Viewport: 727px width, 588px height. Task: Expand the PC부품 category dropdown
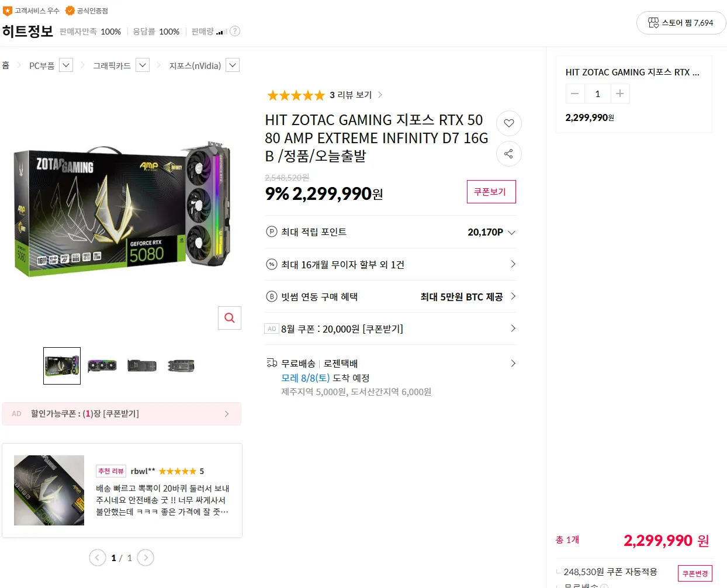click(67, 65)
